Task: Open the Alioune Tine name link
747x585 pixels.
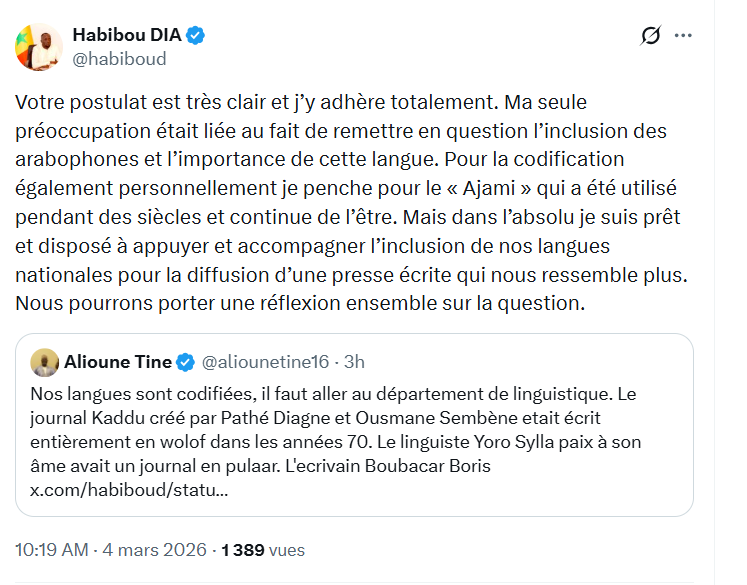Action: pos(117,362)
